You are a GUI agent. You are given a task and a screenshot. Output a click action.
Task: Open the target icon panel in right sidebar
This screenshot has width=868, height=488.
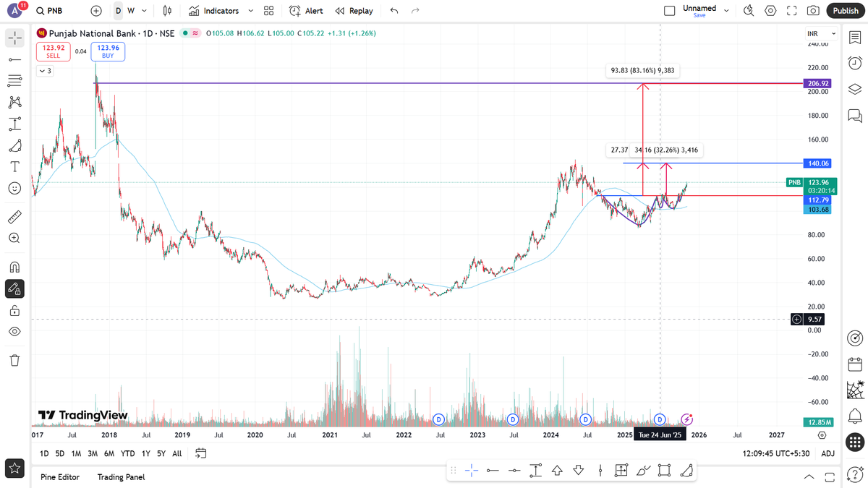(x=855, y=338)
